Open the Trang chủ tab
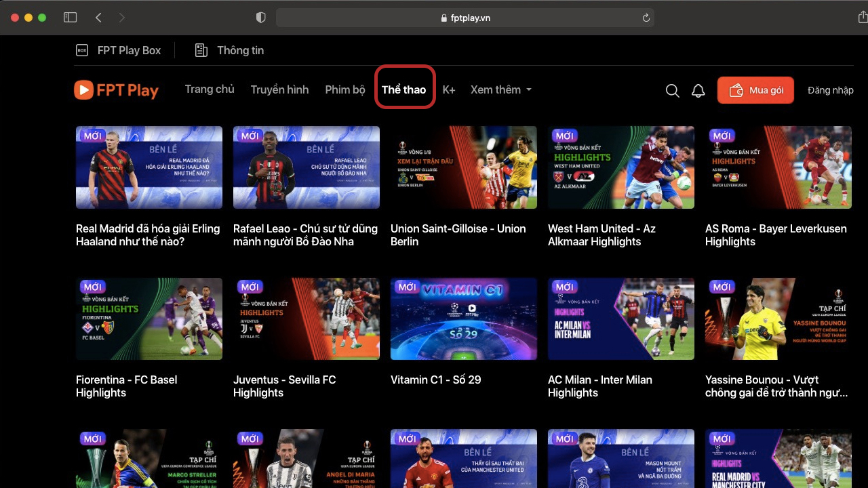This screenshot has height=488, width=868. (210, 89)
